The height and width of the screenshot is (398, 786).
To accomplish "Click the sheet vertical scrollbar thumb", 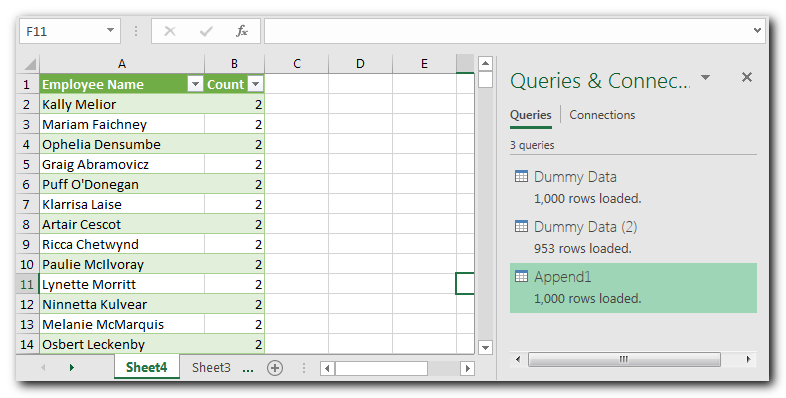I will [485, 79].
